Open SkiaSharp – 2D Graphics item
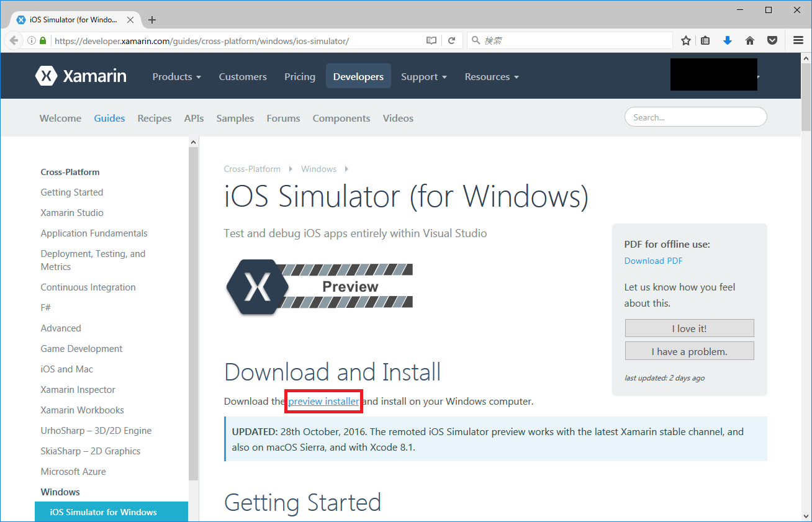Viewport: 812px width, 522px height. (x=91, y=451)
